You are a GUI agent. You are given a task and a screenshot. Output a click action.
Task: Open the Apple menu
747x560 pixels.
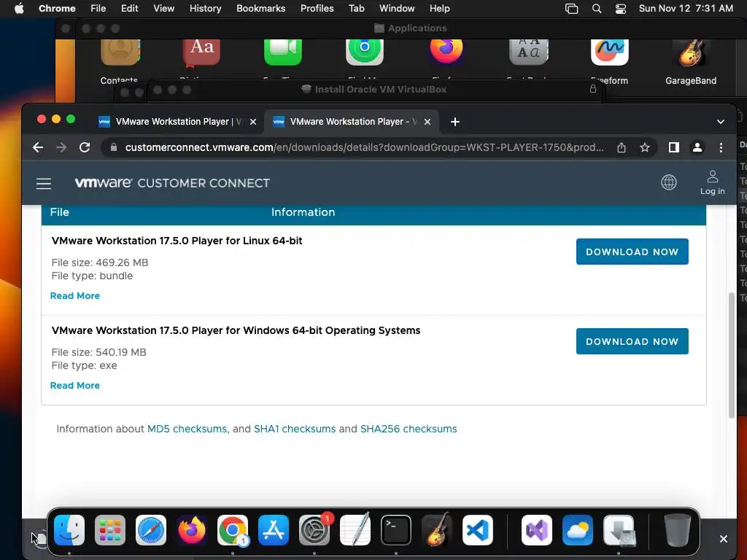coord(19,9)
